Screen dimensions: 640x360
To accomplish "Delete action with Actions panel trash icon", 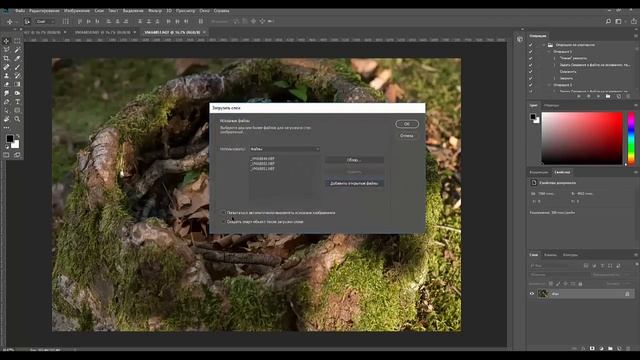I will [628, 96].
